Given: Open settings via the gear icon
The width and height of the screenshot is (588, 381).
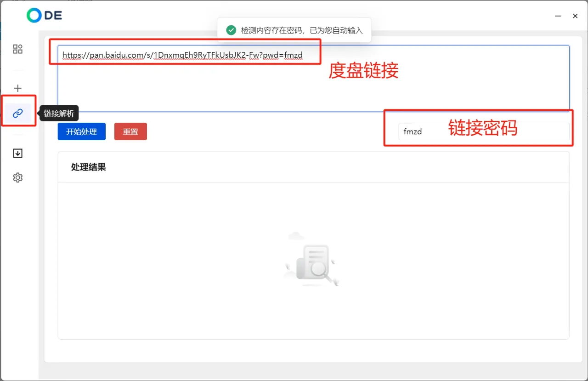Looking at the screenshot, I should 17,177.
